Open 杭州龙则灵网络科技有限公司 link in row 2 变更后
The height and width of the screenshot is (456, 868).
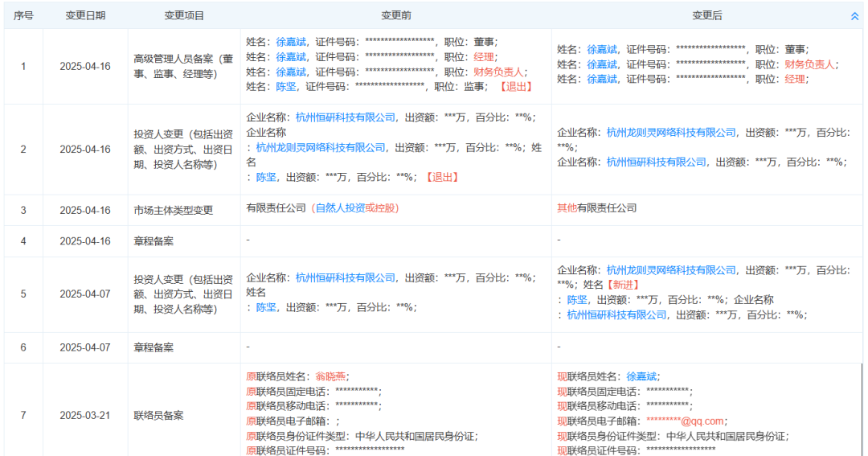671,133
